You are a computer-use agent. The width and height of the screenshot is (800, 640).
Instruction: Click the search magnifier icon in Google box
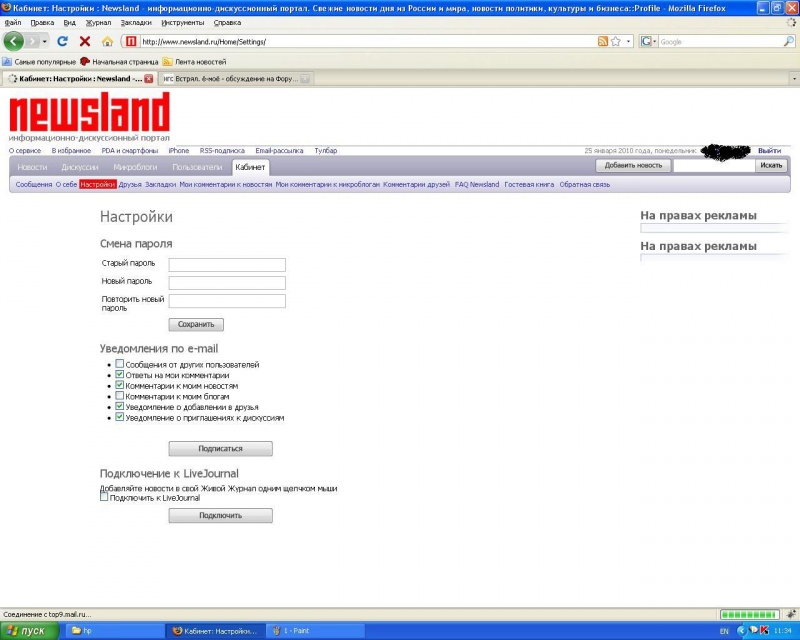788,41
